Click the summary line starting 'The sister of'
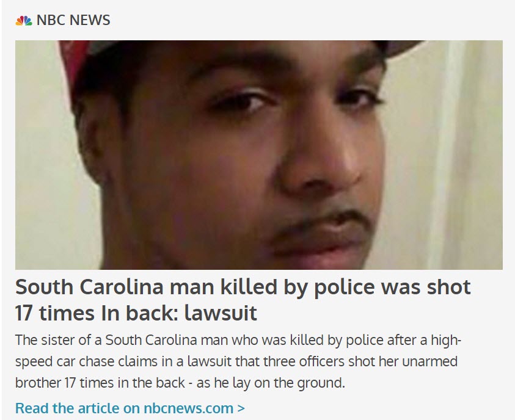Screen dimensions: 515x420 point(238,340)
